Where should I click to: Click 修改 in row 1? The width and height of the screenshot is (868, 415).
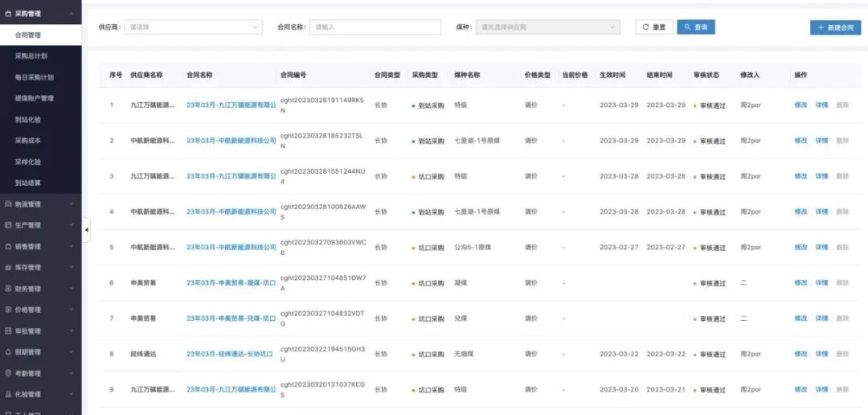click(x=800, y=105)
